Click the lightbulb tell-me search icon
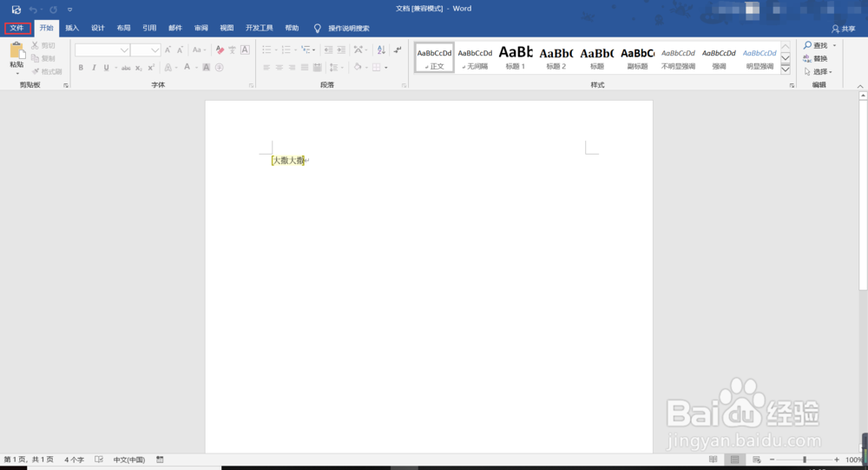 coord(317,29)
